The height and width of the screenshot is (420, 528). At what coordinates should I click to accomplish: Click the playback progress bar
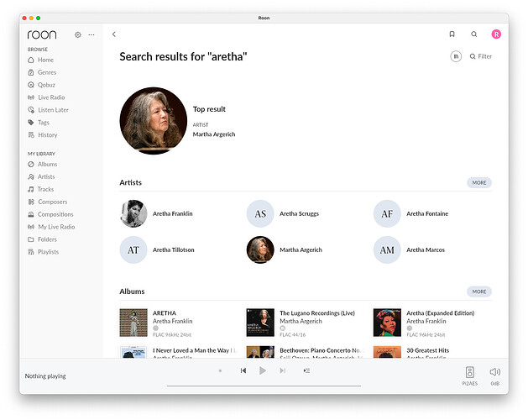click(x=264, y=386)
